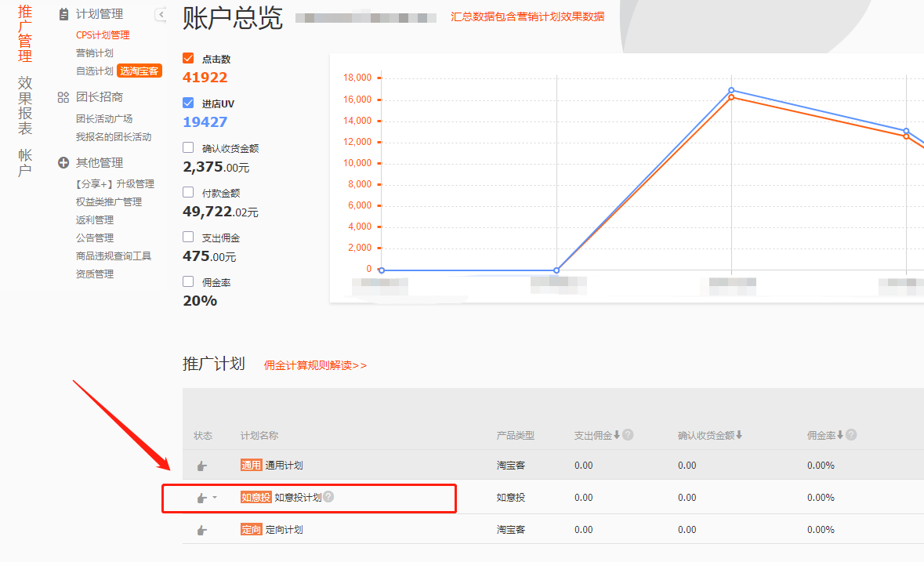This screenshot has width=924, height=562.
Task: Click the 点击数 value 41922
Action: [x=205, y=77]
